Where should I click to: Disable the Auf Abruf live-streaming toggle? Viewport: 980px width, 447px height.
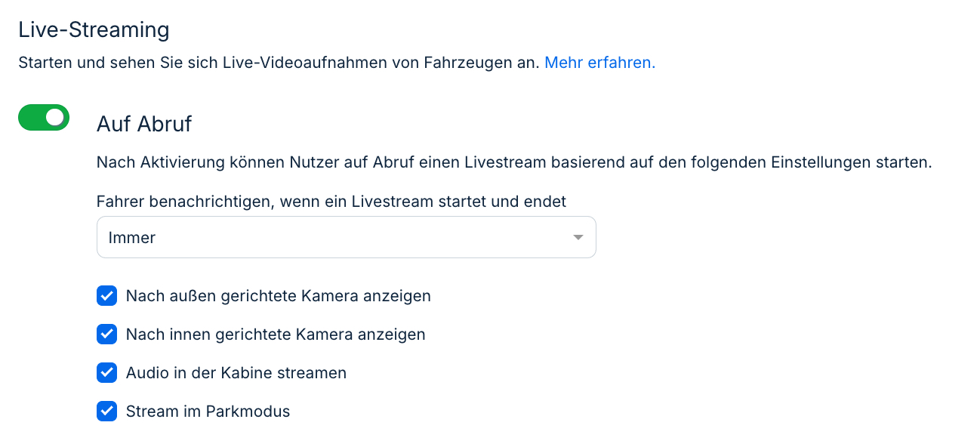pos(43,117)
